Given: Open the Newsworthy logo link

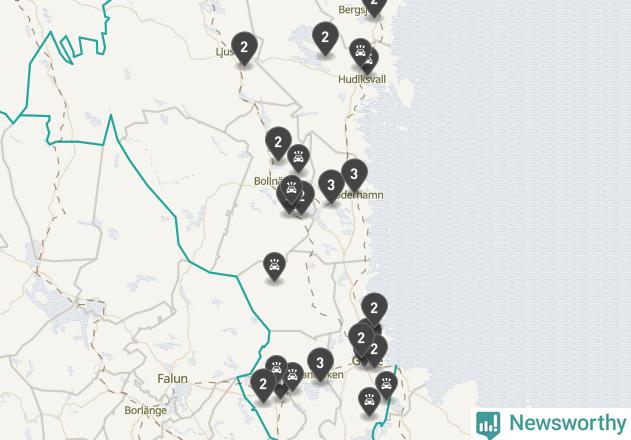Looking at the screenshot, I should click(x=551, y=423).
